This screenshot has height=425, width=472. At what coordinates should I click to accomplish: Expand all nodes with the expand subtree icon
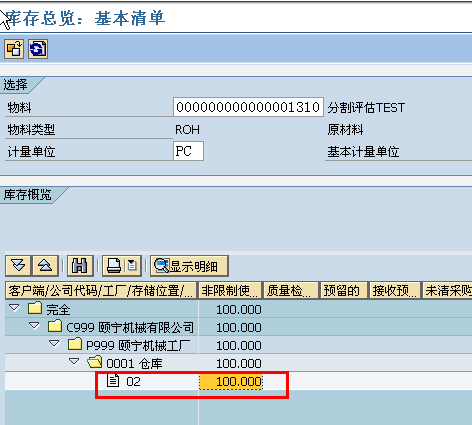[x=18, y=266]
